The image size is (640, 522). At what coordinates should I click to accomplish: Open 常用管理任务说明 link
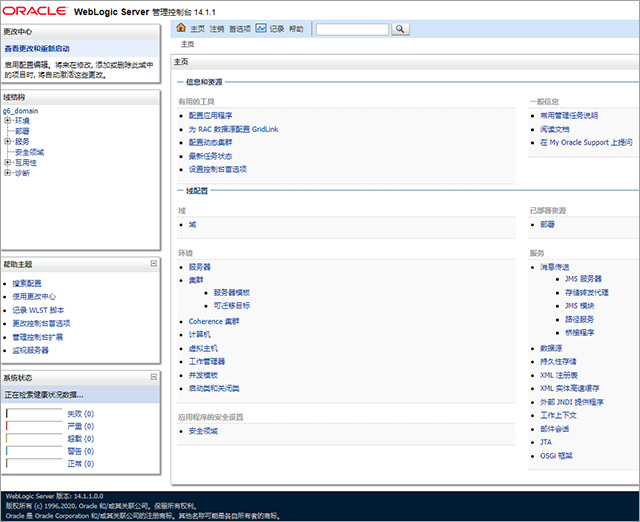569,116
